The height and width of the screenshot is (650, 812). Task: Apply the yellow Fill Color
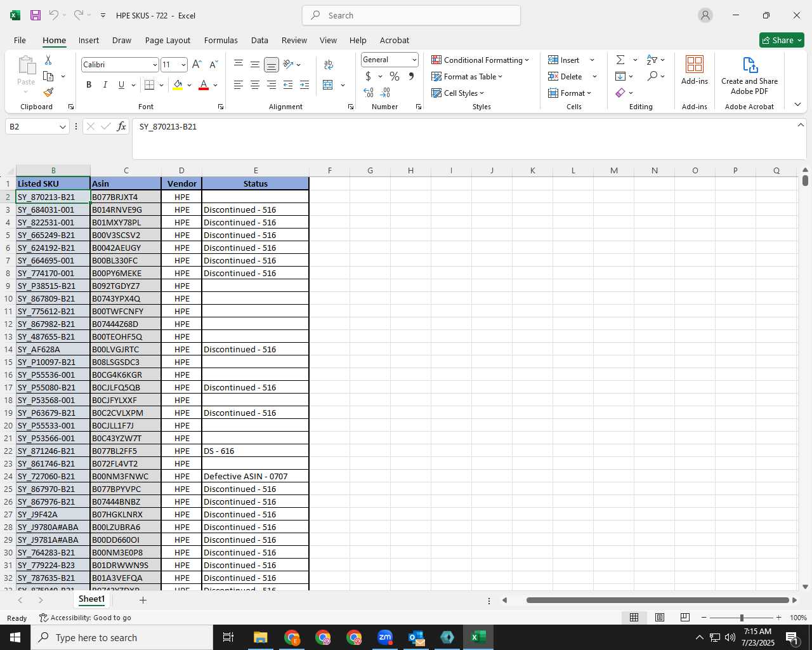[x=178, y=84]
